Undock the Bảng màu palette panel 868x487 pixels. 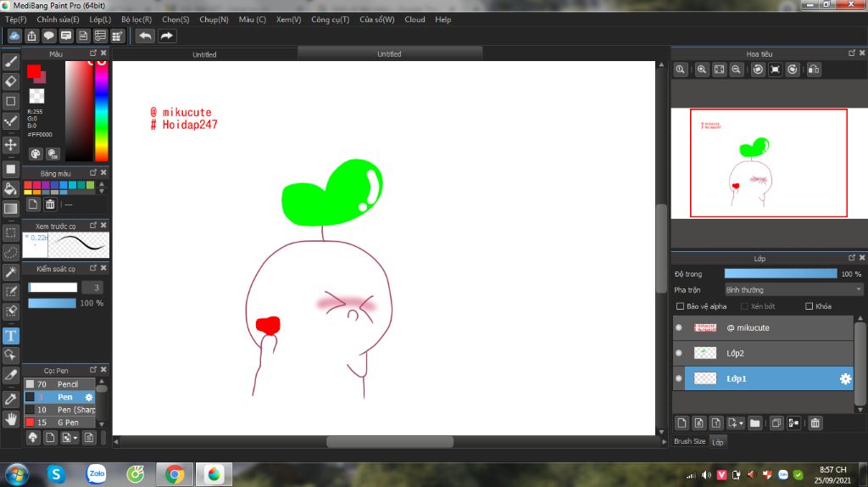(x=93, y=173)
